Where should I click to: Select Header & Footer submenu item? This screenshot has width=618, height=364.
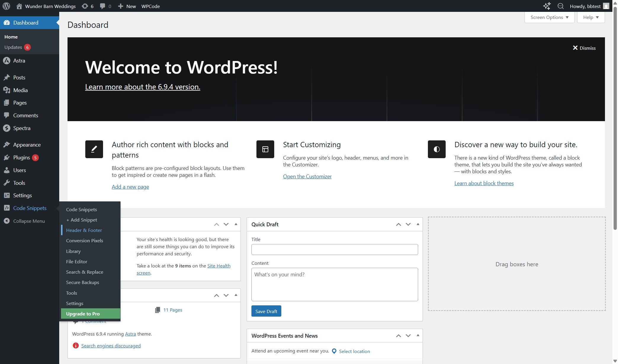(x=84, y=230)
